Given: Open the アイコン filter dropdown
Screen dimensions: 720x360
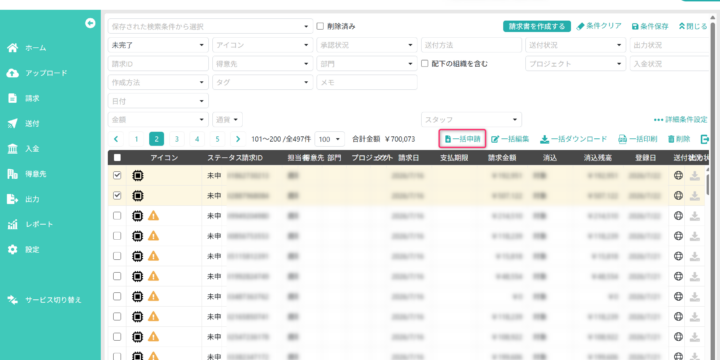Looking at the screenshot, I should point(263,45).
